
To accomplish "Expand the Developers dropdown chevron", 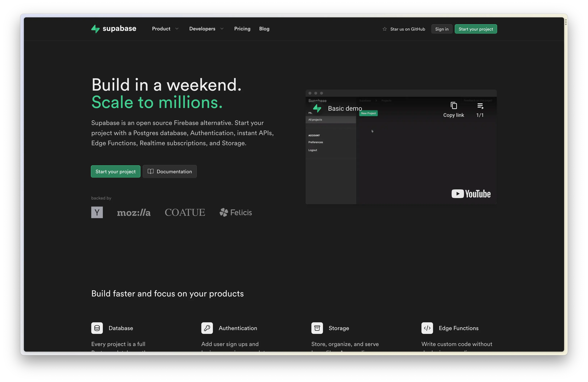I will [222, 29].
